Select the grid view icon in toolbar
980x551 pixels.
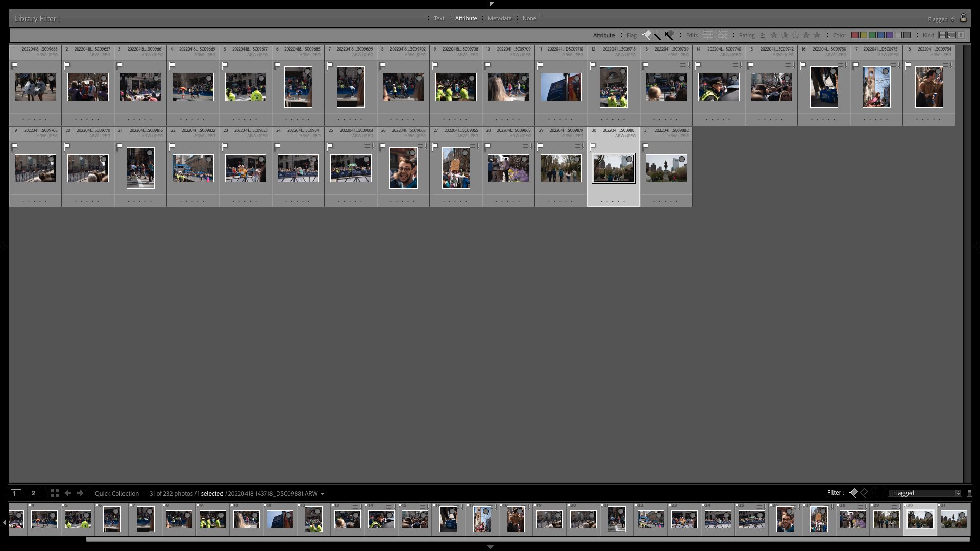(x=54, y=493)
